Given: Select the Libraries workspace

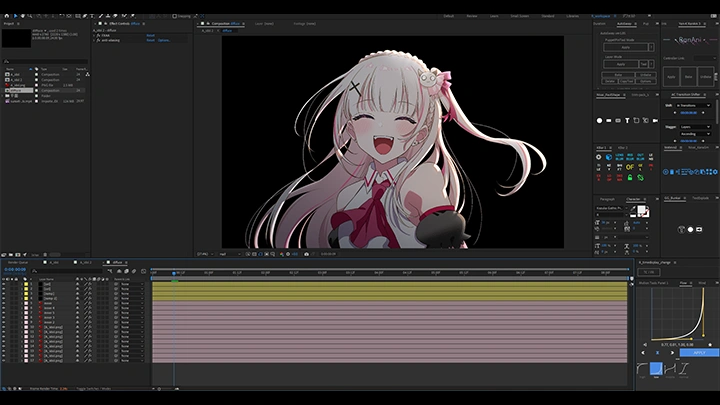Looking at the screenshot, I should click(x=573, y=16).
